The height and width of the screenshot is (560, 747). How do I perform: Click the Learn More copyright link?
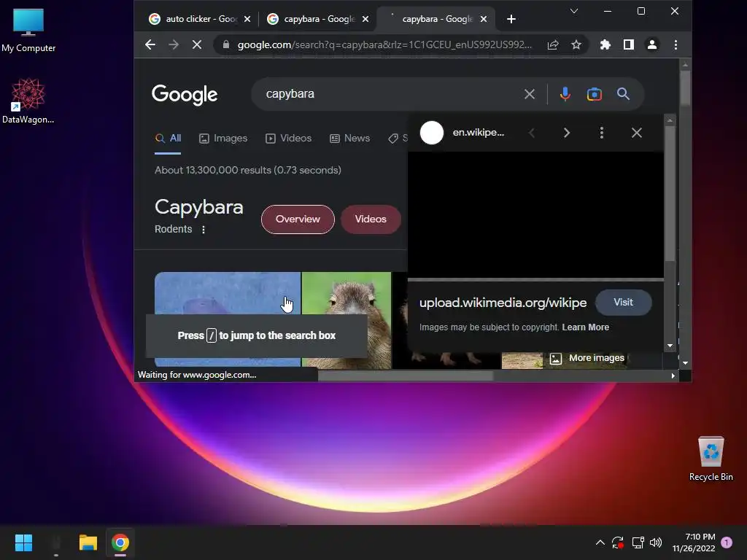pyautogui.click(x=586, y=327)
